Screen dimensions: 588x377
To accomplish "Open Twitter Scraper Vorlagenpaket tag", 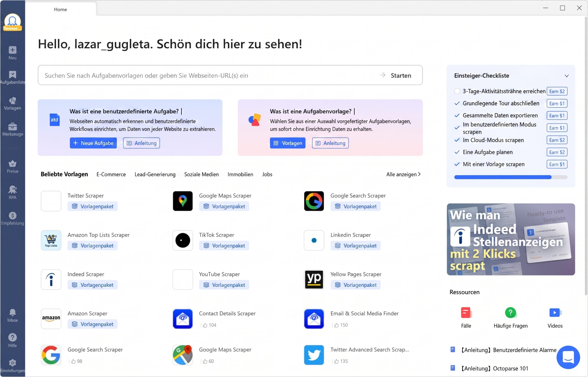I will click(92, 206).
